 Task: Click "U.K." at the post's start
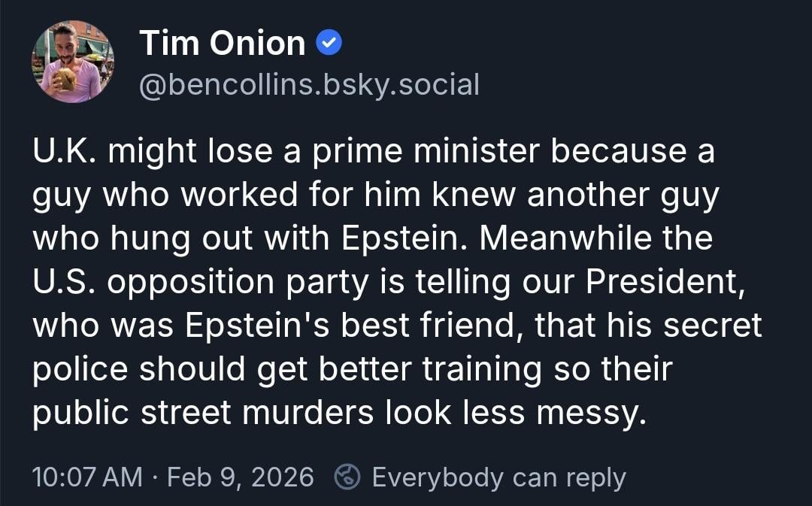click(63, 153)
